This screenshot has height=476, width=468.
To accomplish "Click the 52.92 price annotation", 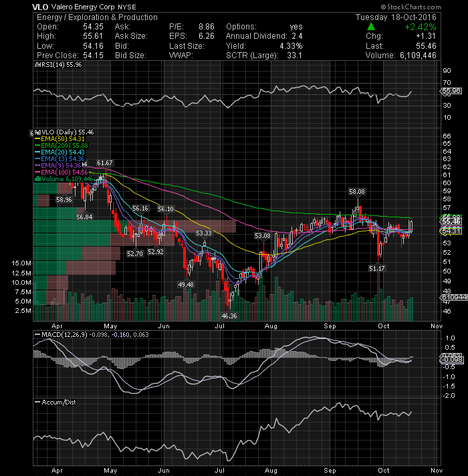I will (x=155, y=251).
